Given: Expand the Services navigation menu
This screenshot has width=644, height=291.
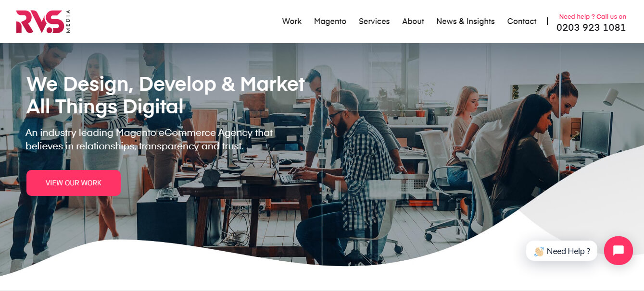Looking at the screenshot, I should tap(374, 21).
